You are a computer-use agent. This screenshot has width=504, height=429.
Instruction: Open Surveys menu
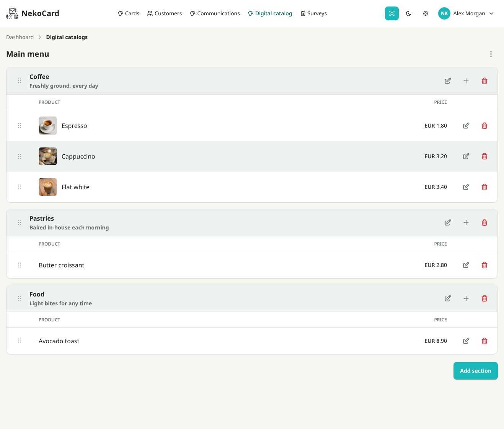(314, 13)
